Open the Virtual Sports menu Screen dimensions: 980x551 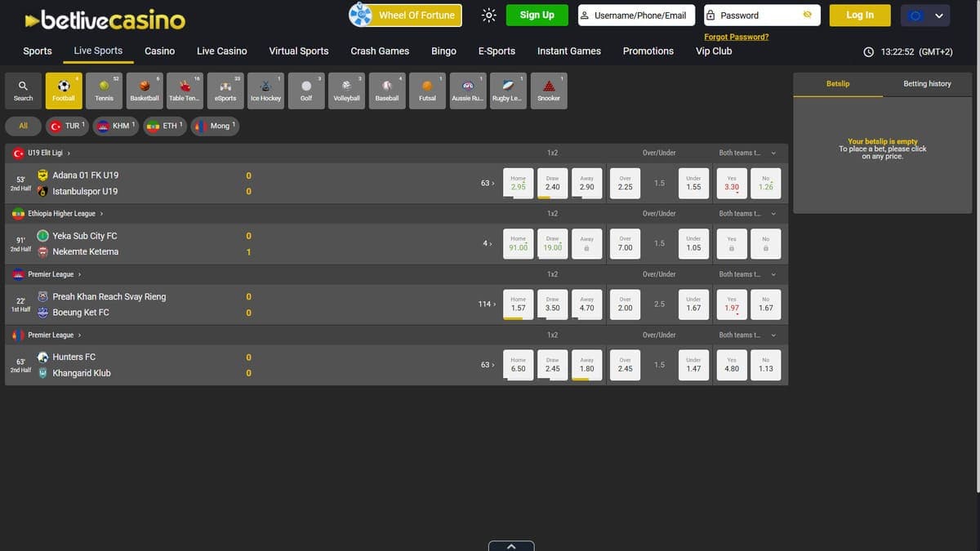click(299, 51)
